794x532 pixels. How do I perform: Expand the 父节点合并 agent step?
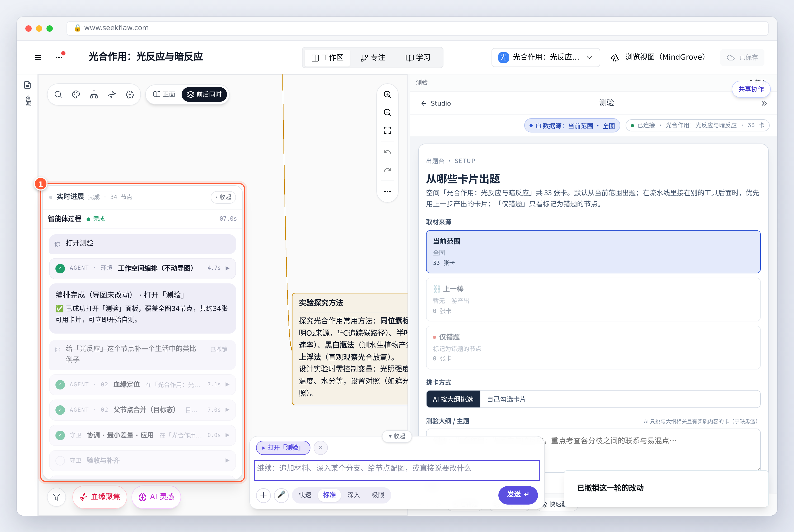pyautogui.click(x=143, y=410)
